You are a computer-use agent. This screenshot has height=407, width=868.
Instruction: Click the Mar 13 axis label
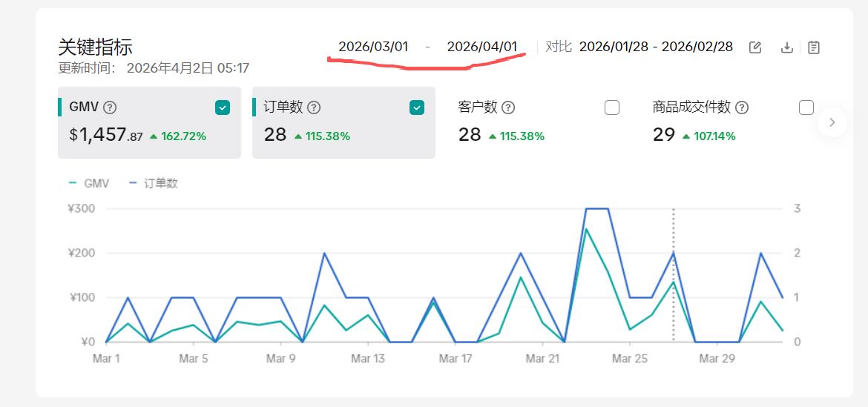pyautogui.click(x=367, y=359)
